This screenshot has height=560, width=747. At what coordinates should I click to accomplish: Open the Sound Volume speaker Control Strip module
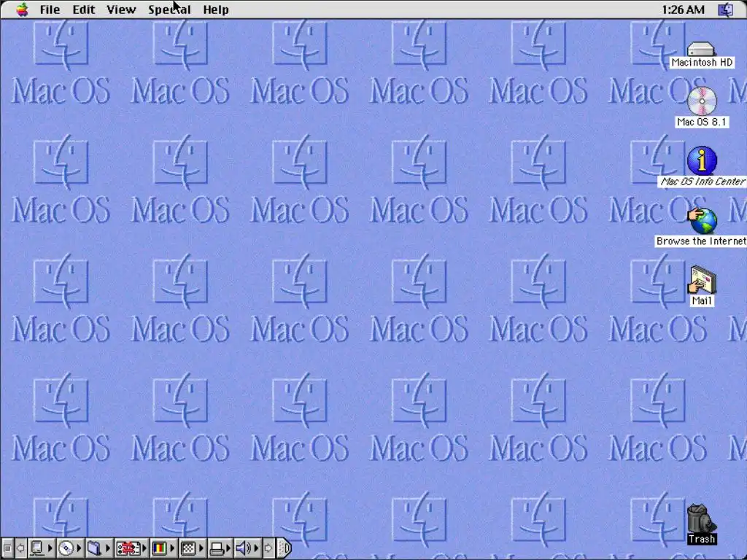244,548
